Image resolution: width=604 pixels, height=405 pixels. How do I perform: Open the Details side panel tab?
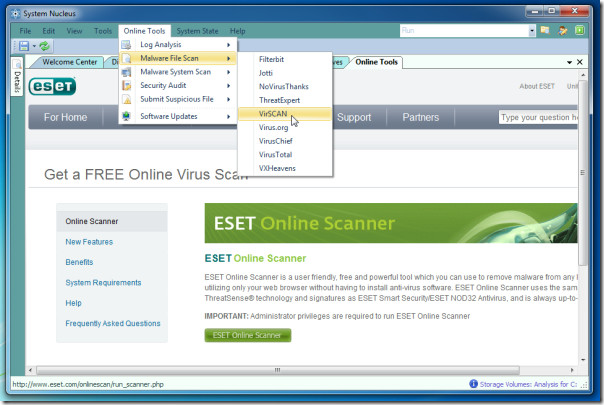tap(17, 76)
